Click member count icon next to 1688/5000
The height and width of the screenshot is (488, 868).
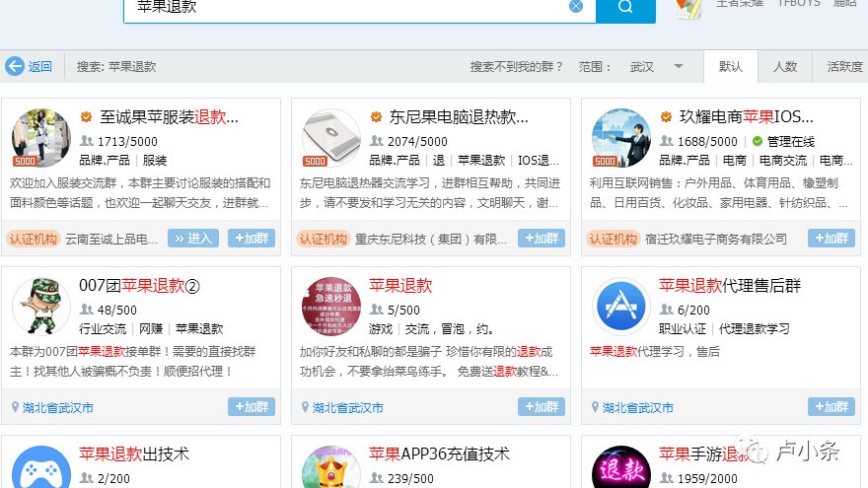click(667, 141)
